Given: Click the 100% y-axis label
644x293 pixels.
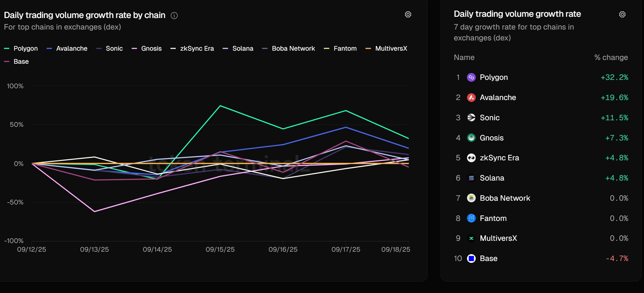Looking at the screenshot, I should click(15, 86).
